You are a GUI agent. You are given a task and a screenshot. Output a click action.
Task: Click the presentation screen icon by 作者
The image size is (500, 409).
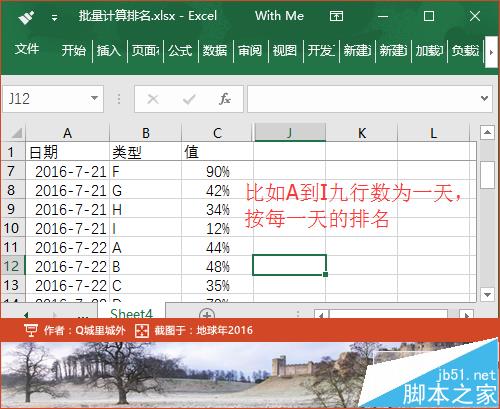31,330
